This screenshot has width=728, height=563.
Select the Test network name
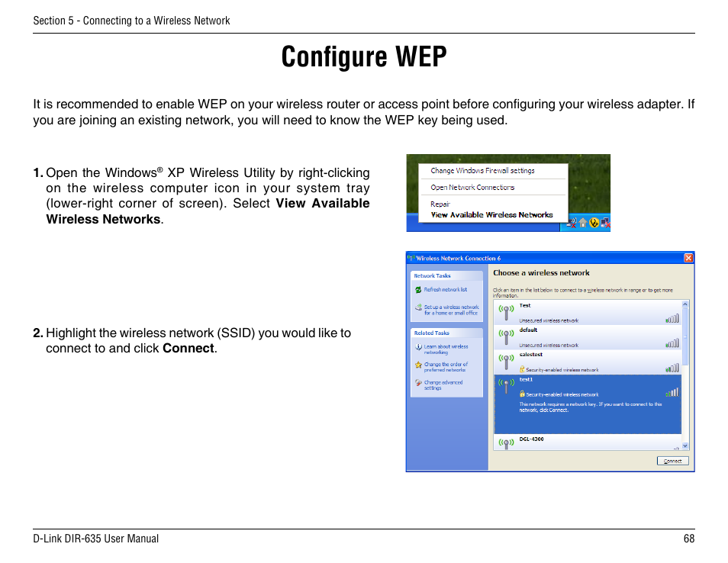pyautogui.click(x=525, y=305)
